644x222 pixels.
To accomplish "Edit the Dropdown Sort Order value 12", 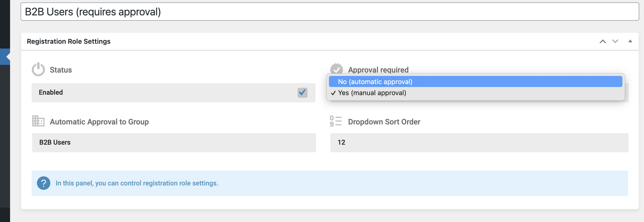I will 479,142.
